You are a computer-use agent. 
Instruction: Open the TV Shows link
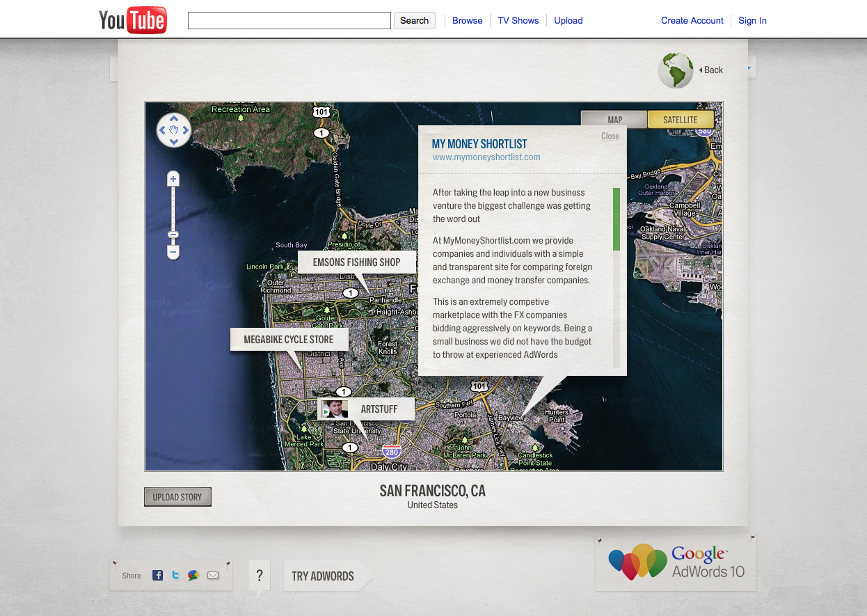pyautogui.click(x=518, y=20)
